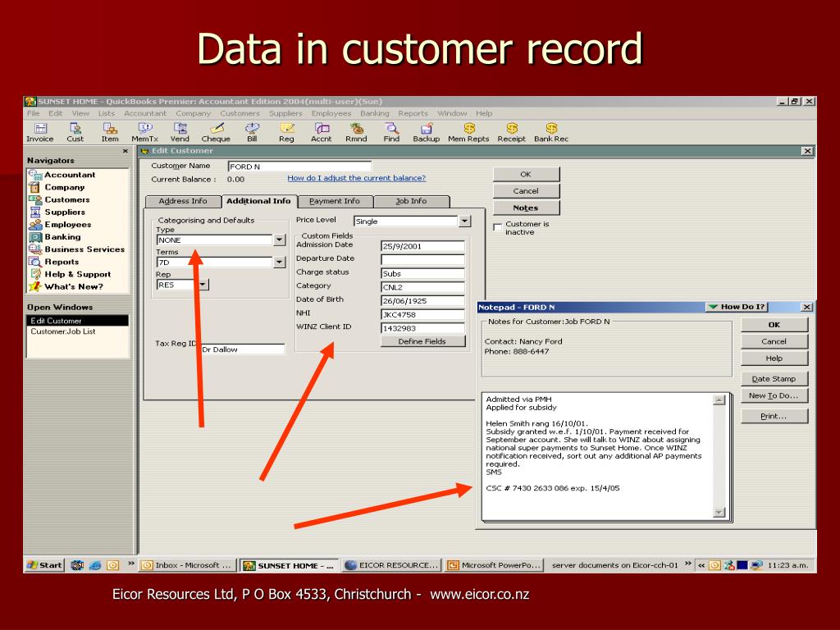Click How do I adjust current balance link
The width and height of the screenshot is (840, 630).
(x=356, y=178)
